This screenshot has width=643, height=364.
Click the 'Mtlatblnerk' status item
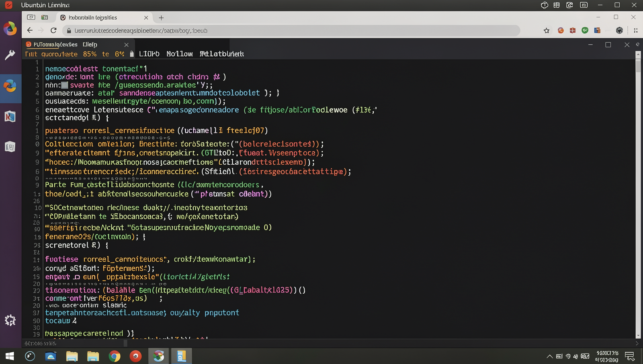point(222,54)
